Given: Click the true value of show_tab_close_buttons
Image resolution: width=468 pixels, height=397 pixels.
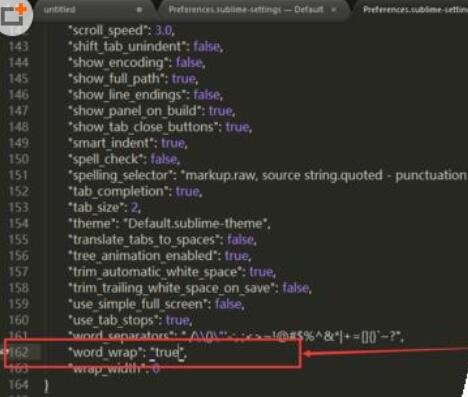Looking at the screenshot, I should coord(237,127).
